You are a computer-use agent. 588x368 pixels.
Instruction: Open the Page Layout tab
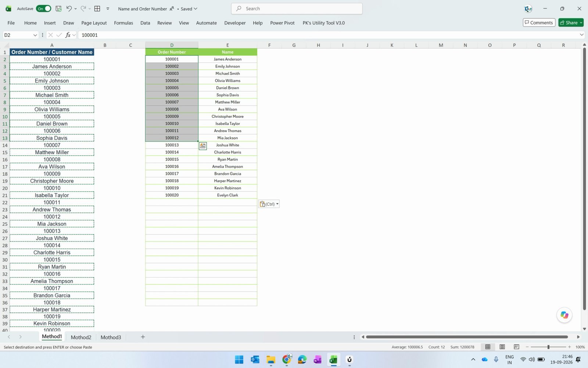(x=94, y=23)
